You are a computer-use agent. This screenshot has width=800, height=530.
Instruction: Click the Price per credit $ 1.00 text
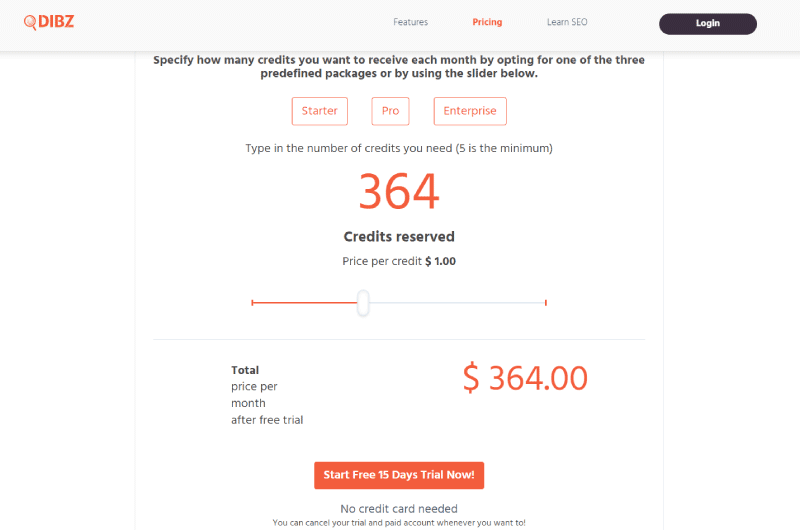pyautogui.click(x=399, y=261)
